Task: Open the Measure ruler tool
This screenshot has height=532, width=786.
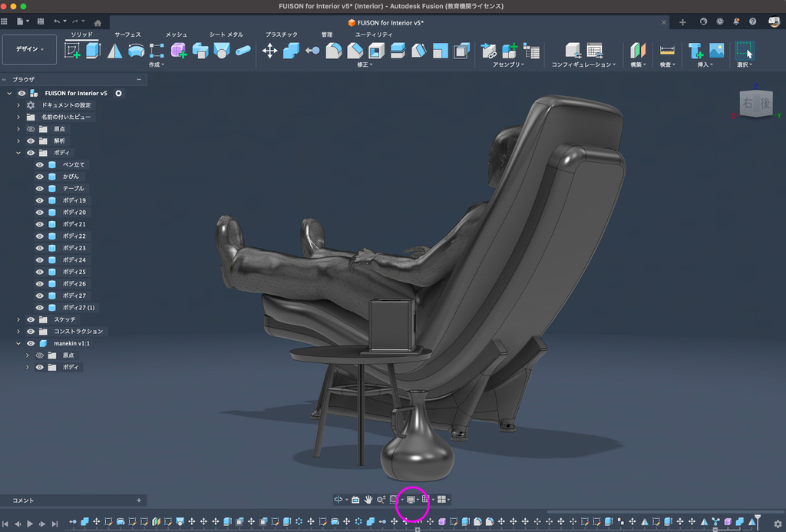Action: click(x=667, y=51)
